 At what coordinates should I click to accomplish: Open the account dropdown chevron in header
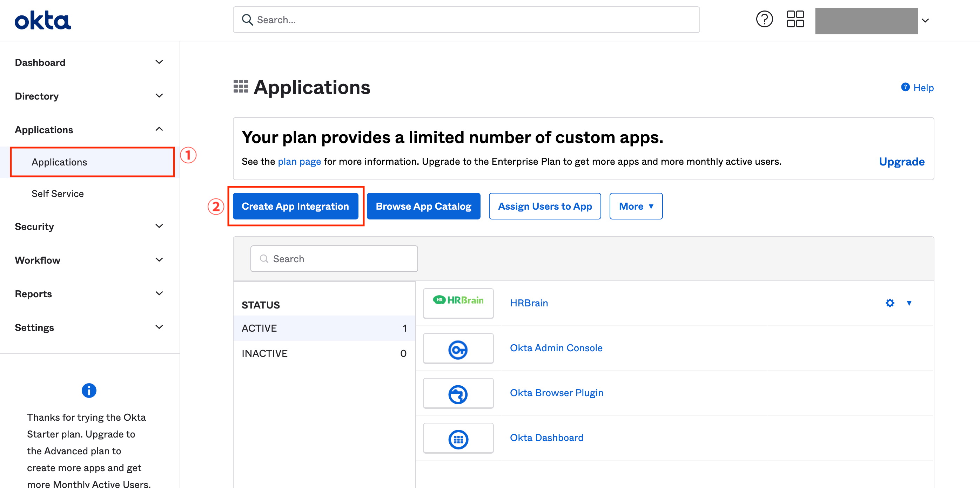(925, 20)
